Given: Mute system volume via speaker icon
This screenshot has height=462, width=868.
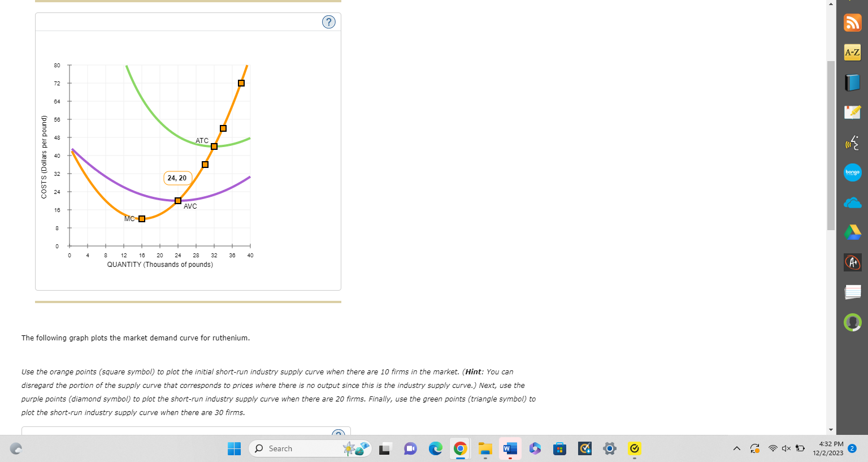Looking at the screenshot, I should tap(786, 448).
